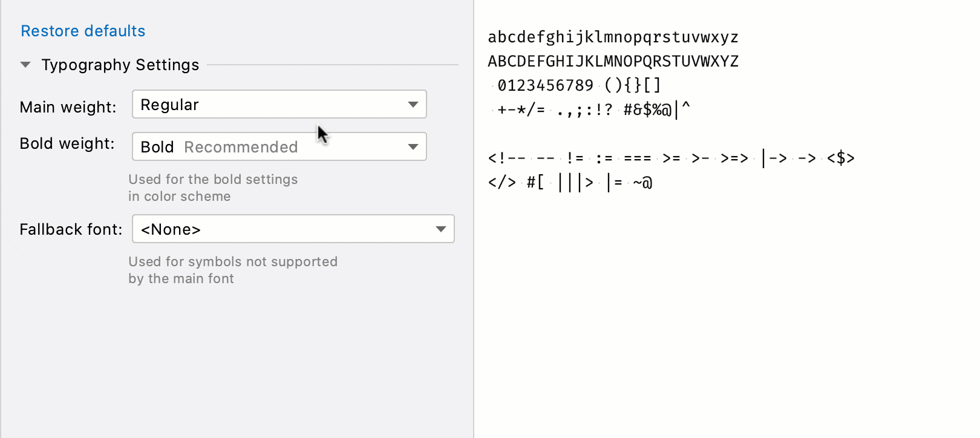980x438 pixels.
Task: Click the ligature line starting with '<!--'
Action: (671, 159)
